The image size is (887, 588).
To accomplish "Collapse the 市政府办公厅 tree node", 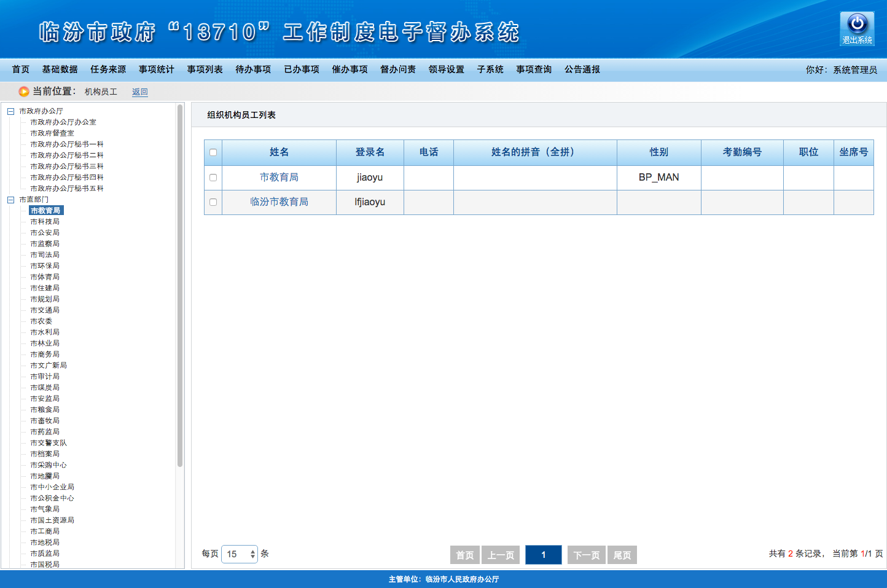I will coord(10,111).
